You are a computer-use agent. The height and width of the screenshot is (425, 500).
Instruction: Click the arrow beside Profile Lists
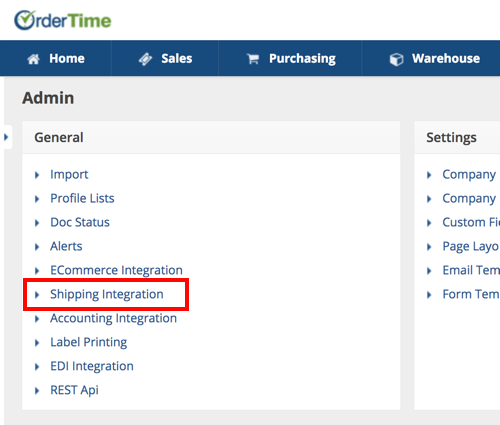pyautogui.click(x=37, y=199)
